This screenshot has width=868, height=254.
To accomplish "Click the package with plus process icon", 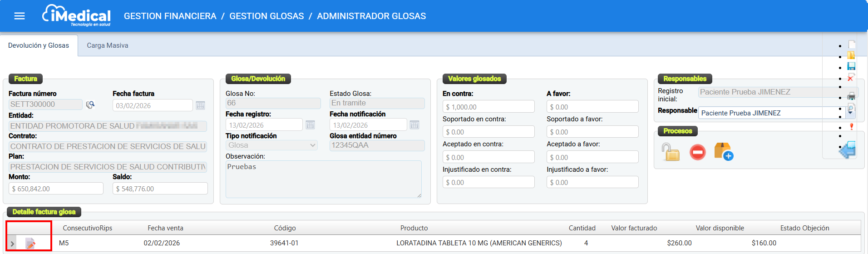I will point(723,152).
